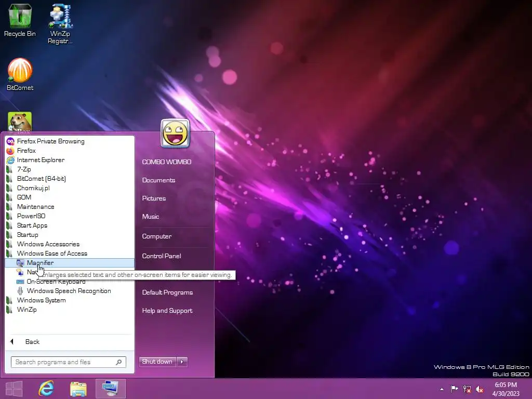
Task: Open the shut down options arrow
Action: (182, 362)
